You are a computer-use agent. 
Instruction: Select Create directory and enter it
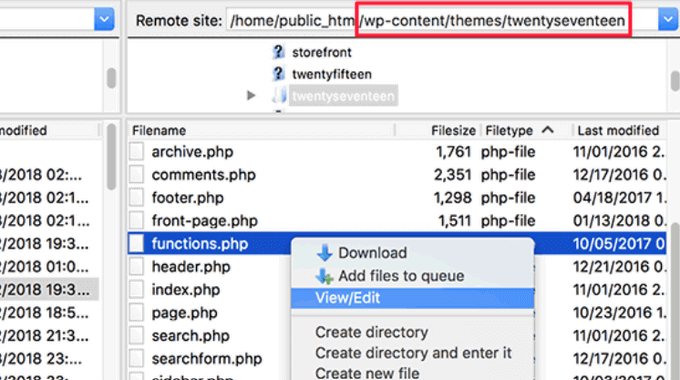(413, 353)
